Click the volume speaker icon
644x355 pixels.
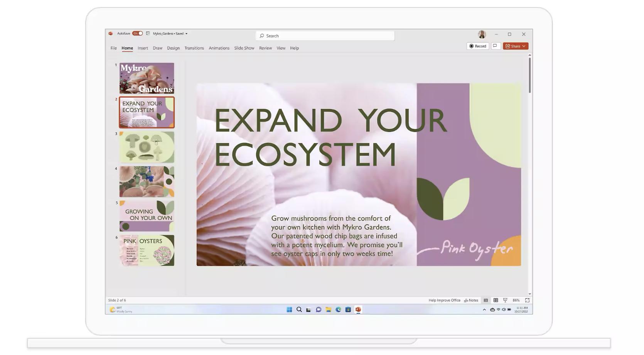point(504,309)
